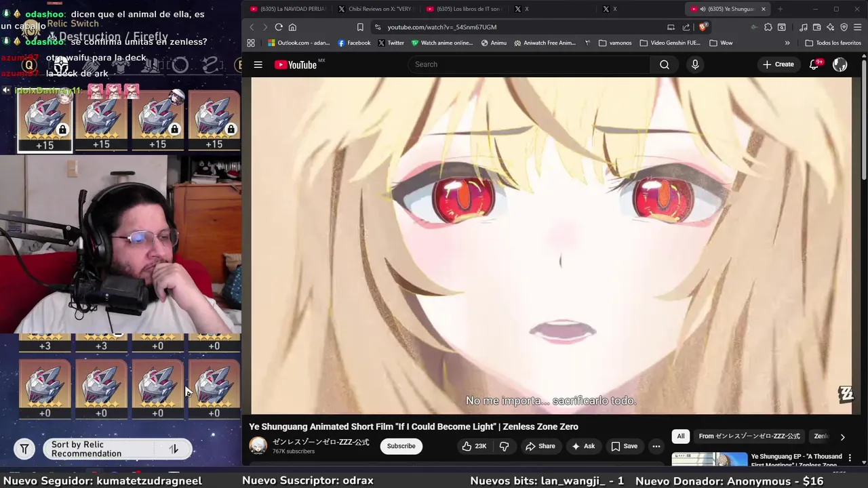Open options menu for Ye Shunguang EP video
The height and width of the screenshot is (488, 868).
point(850,458)
